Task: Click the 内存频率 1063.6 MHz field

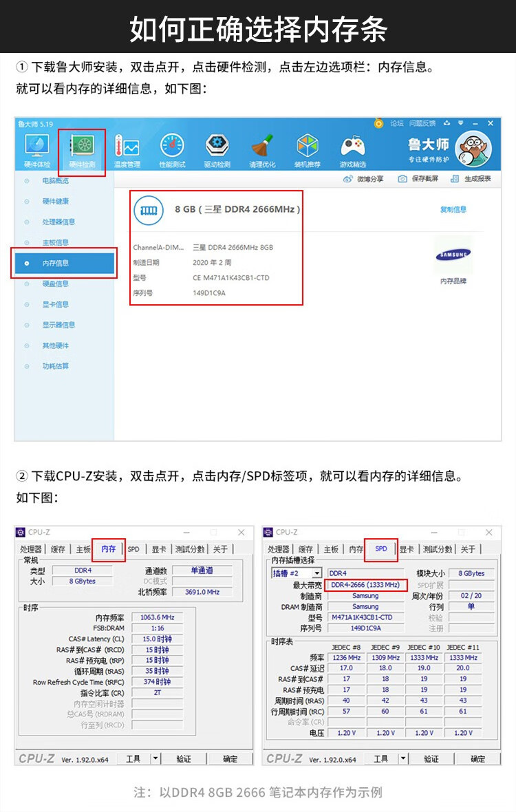Action: tap(158, 617)
